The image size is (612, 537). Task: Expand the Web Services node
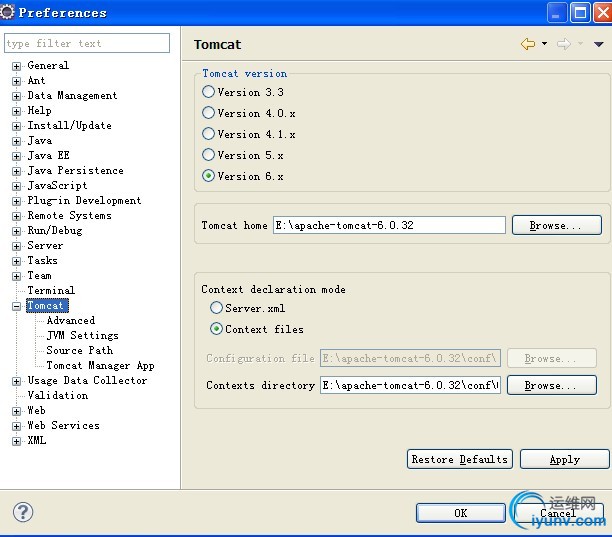16,426
